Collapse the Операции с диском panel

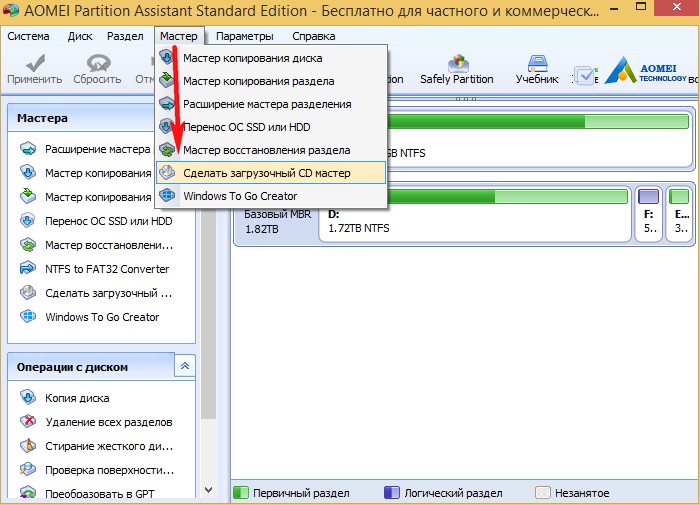[184, 367]
